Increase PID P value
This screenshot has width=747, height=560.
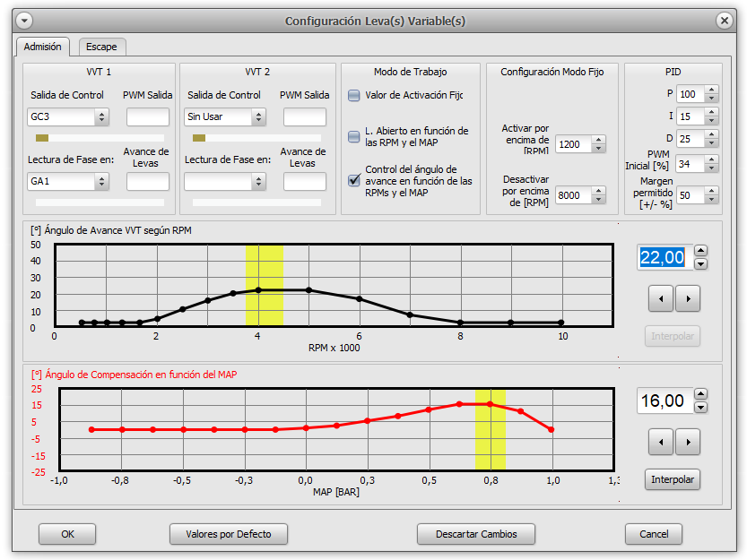(712, 90)
